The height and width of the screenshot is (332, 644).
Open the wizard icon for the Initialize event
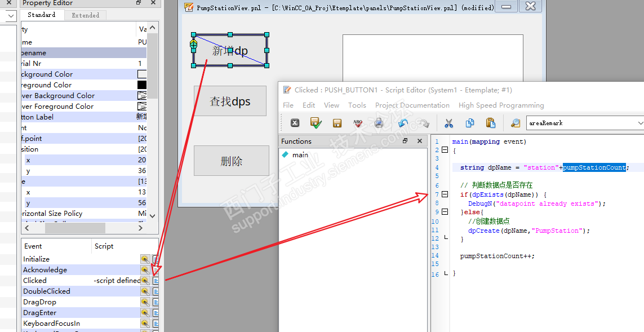tap(145, 259)
